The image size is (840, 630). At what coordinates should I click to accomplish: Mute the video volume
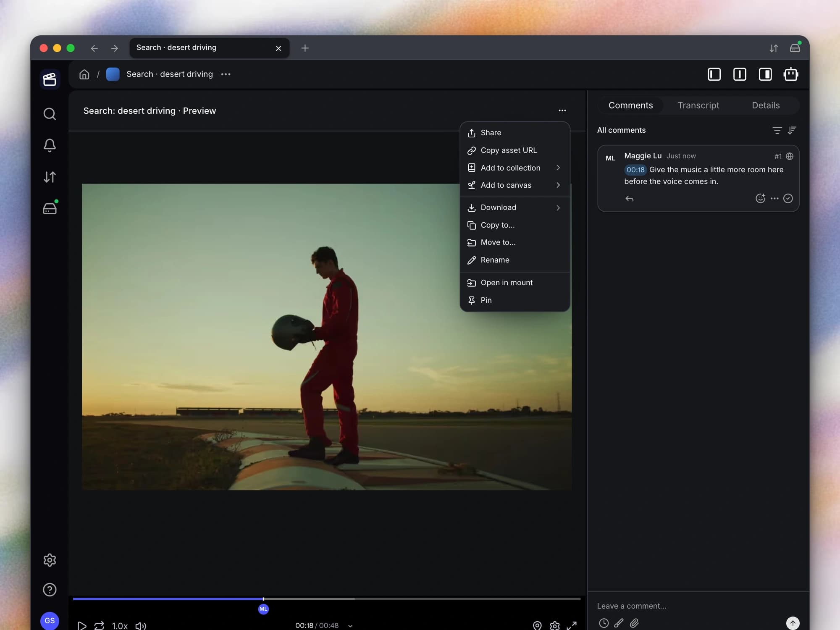click(141, 626)
